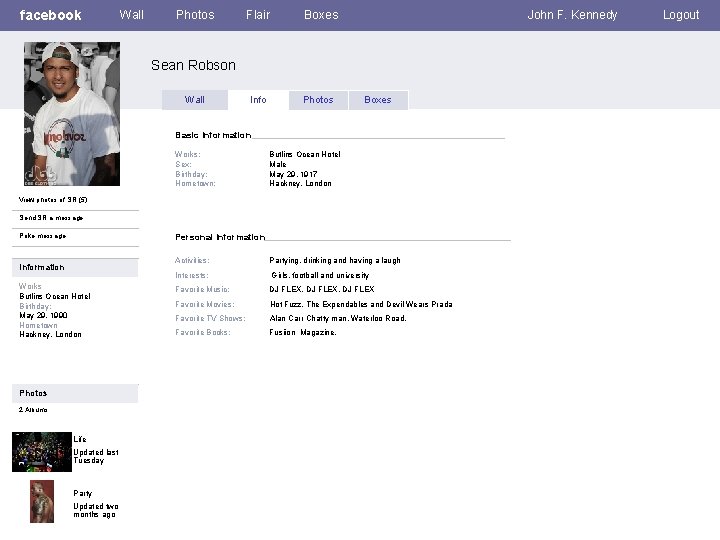Click Hackney, London in Basic Information

click(300, 183)
